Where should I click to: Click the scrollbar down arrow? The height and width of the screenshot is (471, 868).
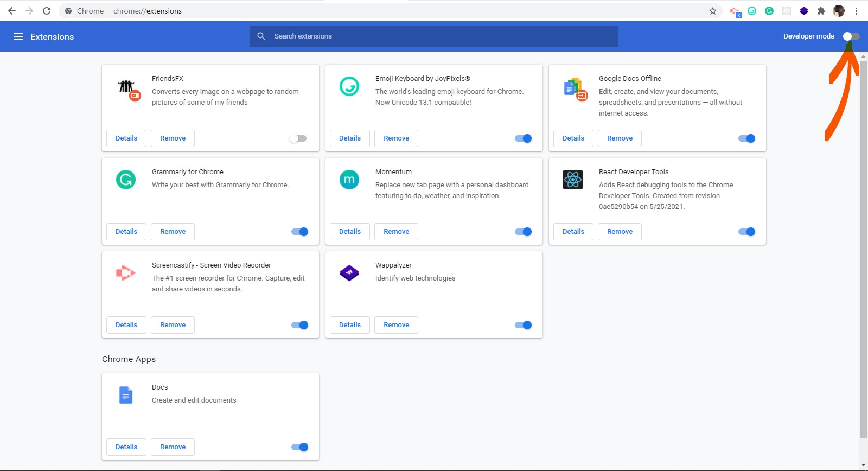point(864,466)
